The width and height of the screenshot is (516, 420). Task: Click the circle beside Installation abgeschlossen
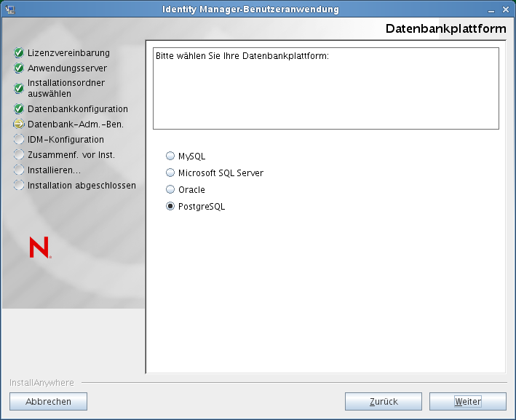tap(19, 186)
